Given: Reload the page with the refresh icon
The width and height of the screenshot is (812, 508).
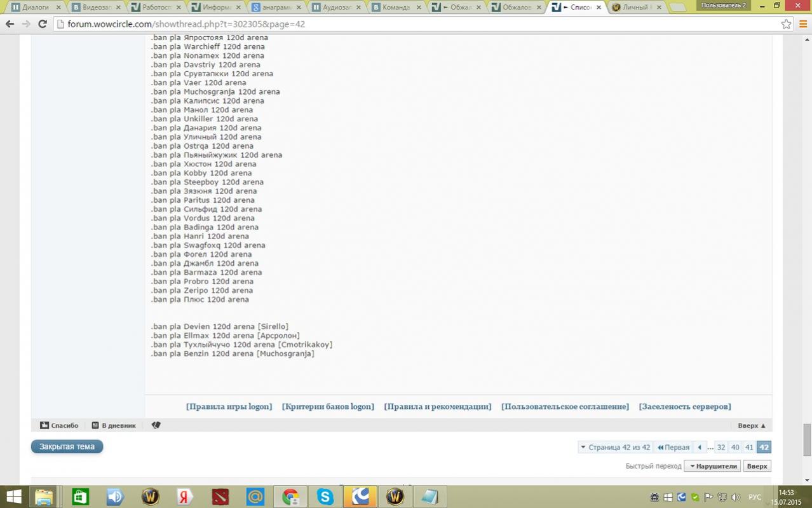Looking at the screenshot, I should point(43,24).
